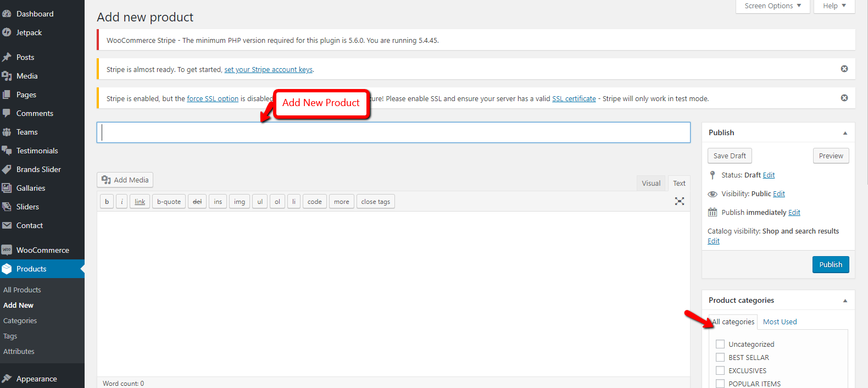Edit the Public visibility link
Screen dimensions: 868x388
click(x=779, y=193)
